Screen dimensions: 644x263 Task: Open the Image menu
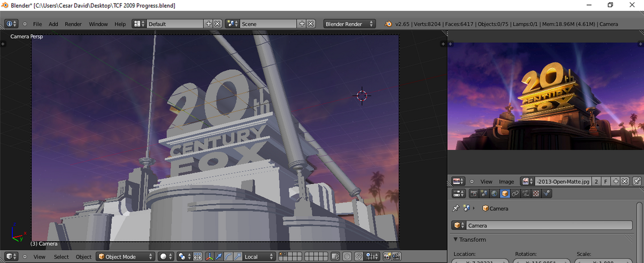pos(507,182)
